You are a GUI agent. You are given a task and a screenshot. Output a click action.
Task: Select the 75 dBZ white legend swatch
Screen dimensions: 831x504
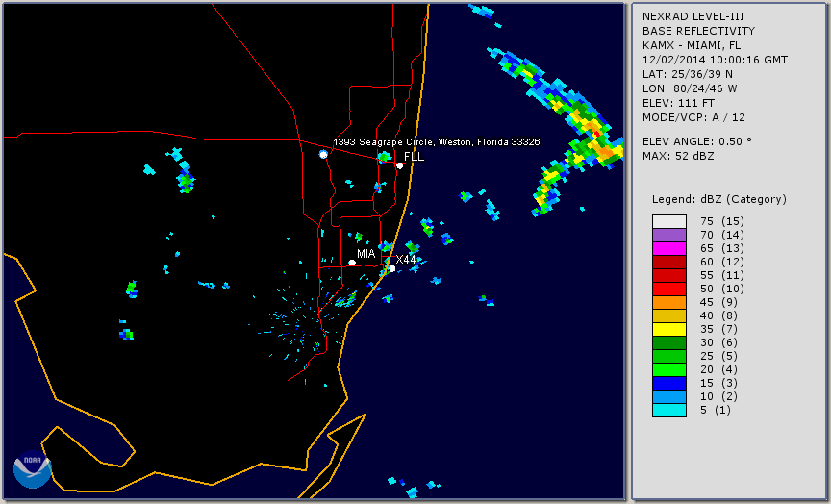point(669,221)
